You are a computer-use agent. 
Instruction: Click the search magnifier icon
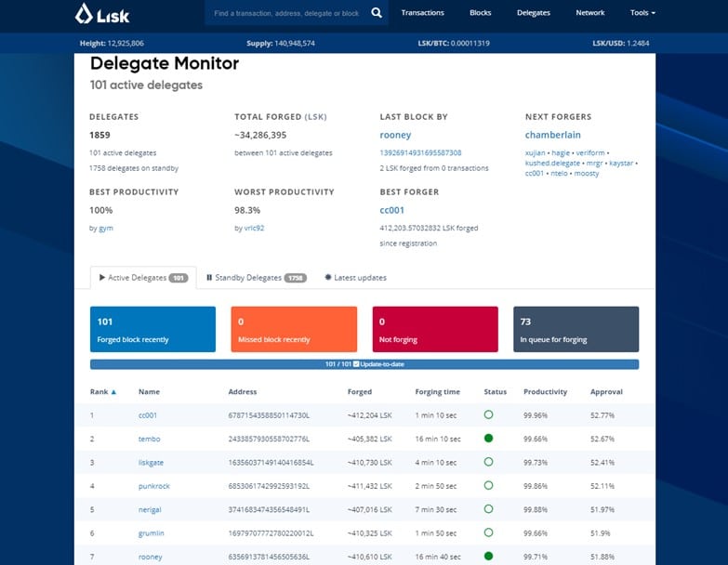click(x=377, y=13)
